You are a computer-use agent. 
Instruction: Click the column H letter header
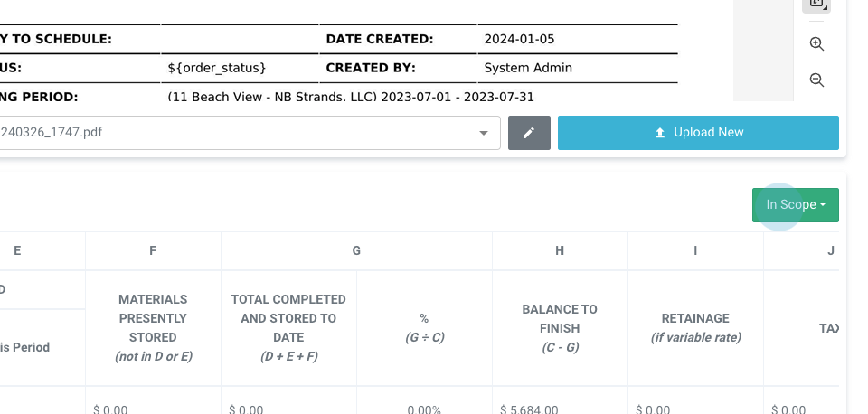click(560, 251)
